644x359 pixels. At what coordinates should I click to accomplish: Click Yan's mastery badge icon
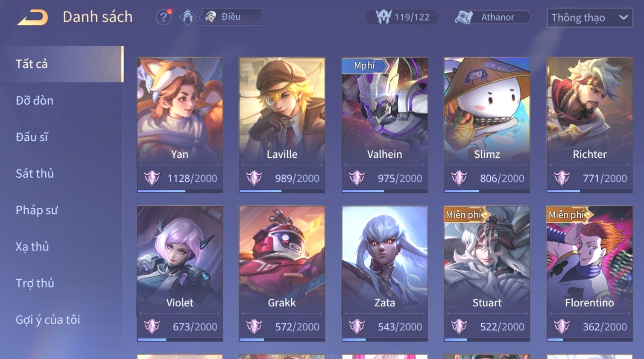tap(152, 178)
